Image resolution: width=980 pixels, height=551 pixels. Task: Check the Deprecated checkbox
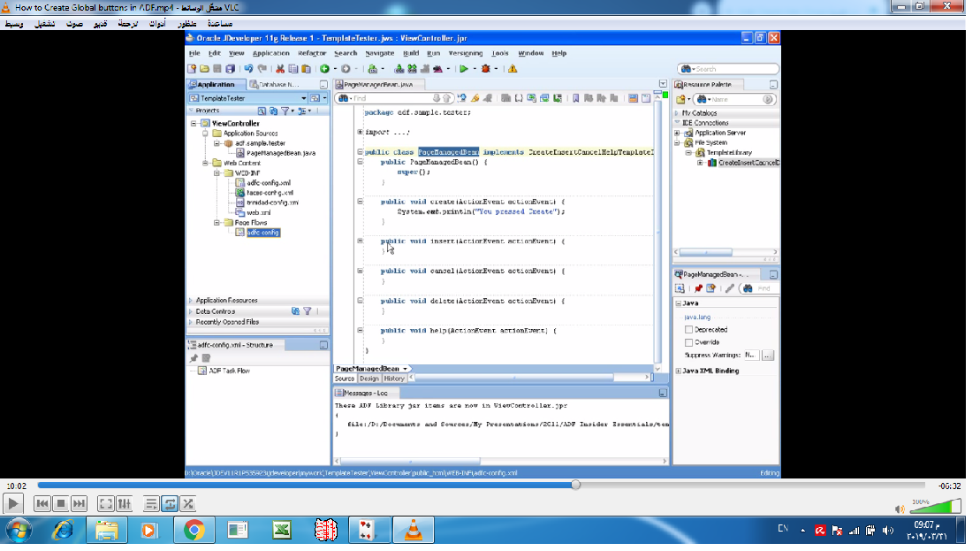point(689,329)
